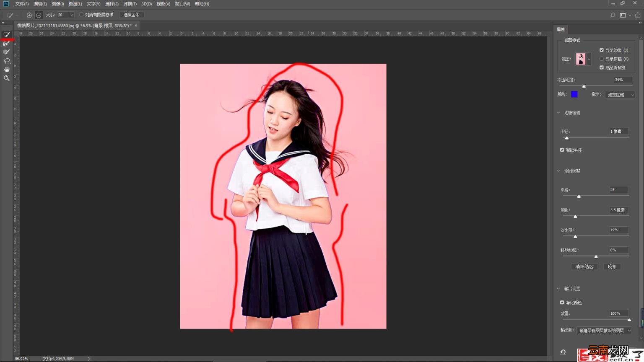644x362 pixels.
Task: Open the tool preset brush icon
Action: (10, 15)
